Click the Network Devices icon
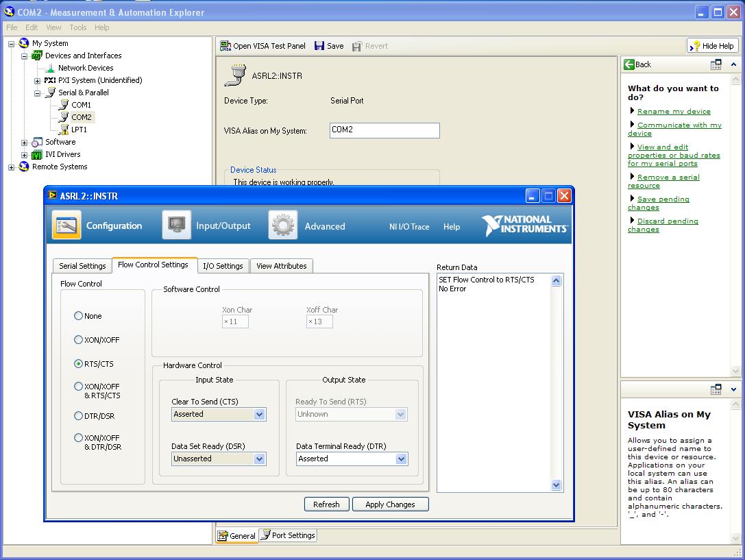745x560 pixels. 50,68
